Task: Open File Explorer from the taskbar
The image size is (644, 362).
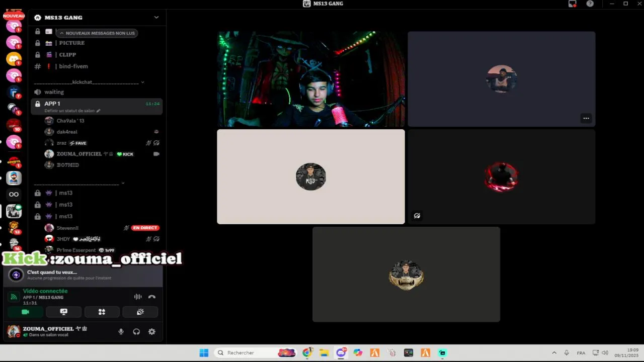Action: [x=324, y=353]
